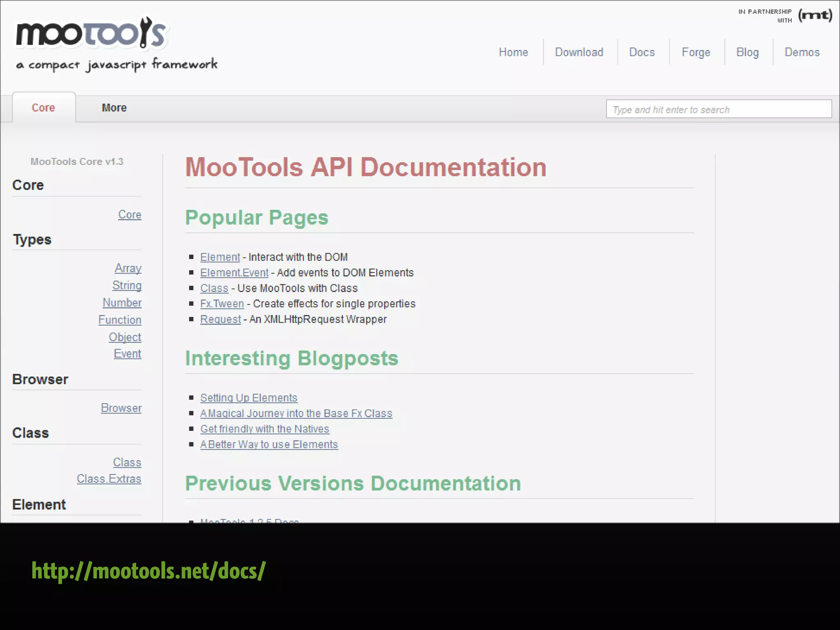Open the Array type docs
The width and height of the screenshot is (840, 630).
coord(128,268)
